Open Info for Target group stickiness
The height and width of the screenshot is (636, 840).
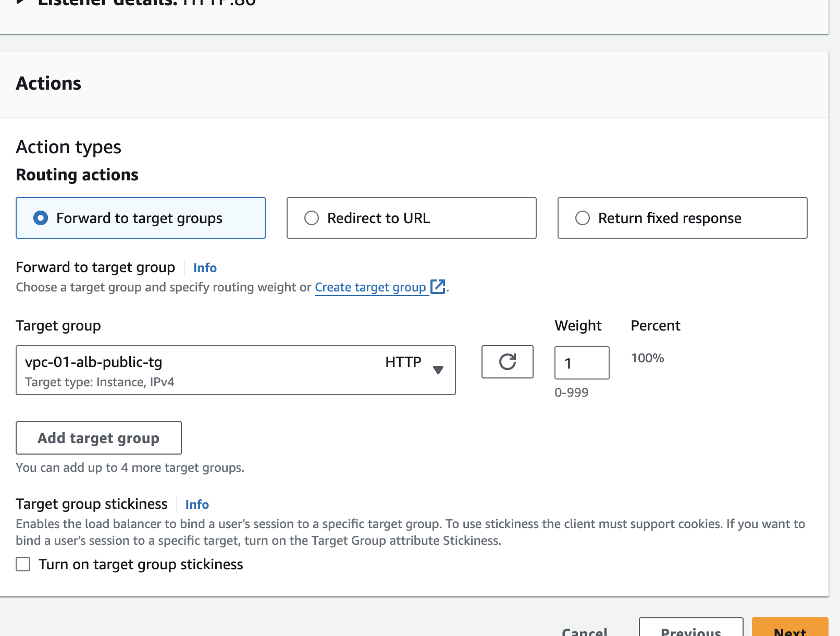click(197, 505)
